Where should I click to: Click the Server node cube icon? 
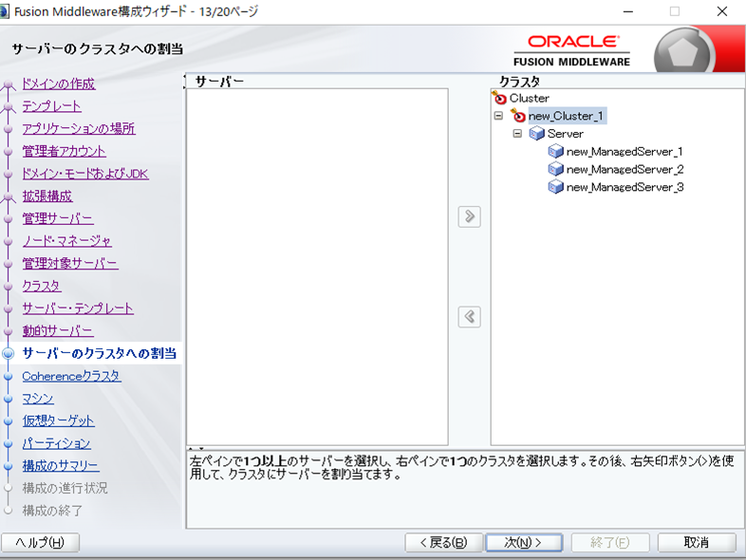[x=537, y=134]
